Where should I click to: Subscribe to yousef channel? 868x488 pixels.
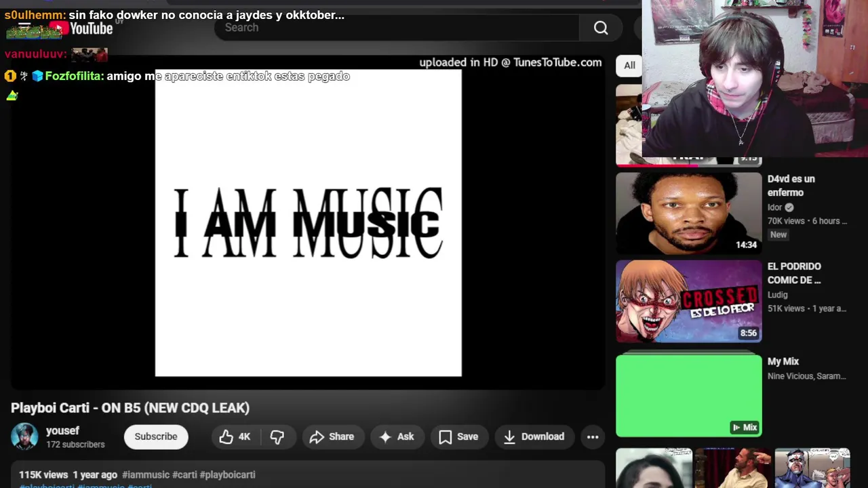(x=156, y=436)
